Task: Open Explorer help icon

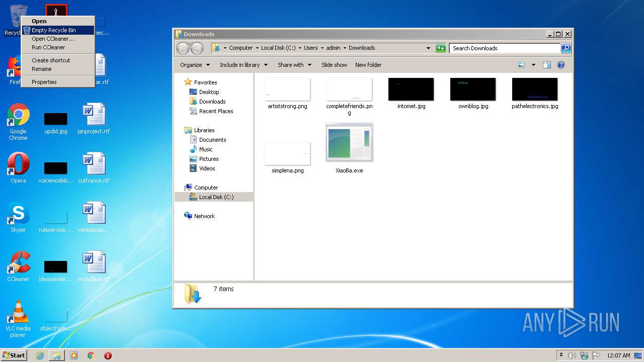Action: 561,65
